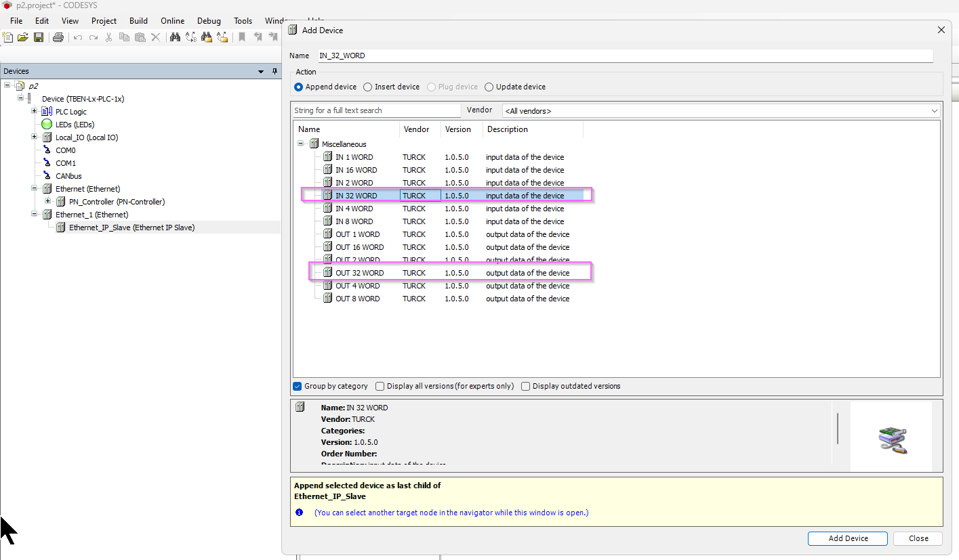Enable Display all versions for experts
Viewport: 959px width, 560px height.
point(380,386)
